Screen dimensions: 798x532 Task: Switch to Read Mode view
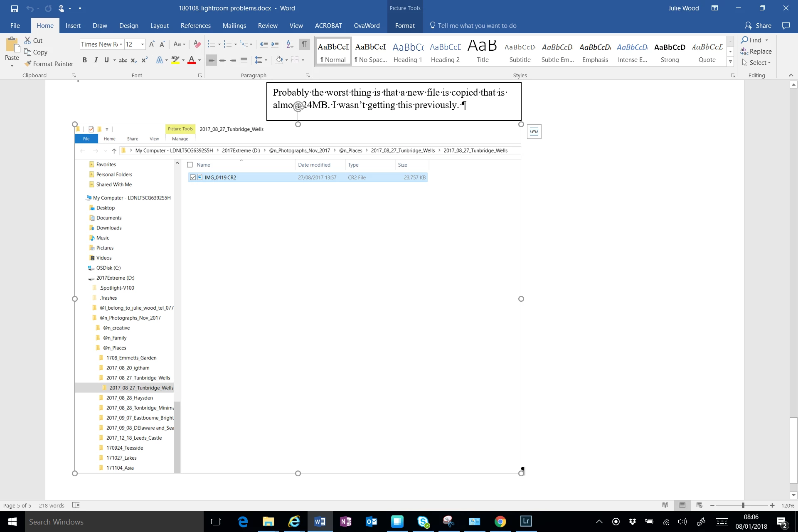click(x=665, y=505)
